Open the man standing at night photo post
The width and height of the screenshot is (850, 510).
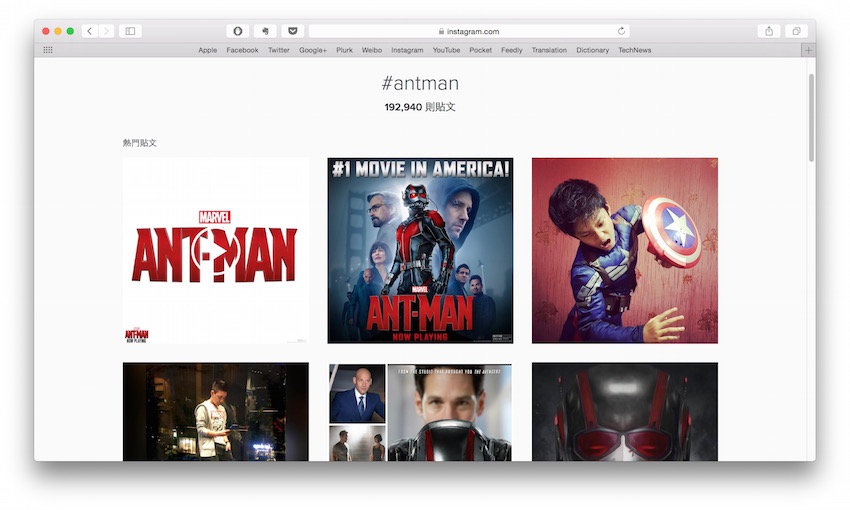(x=216, y=412)
